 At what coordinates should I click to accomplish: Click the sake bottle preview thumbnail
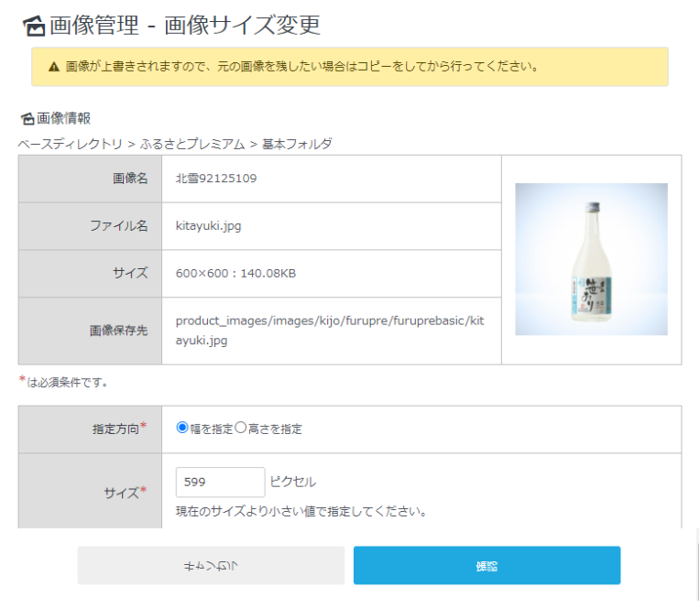coord(591,259)
